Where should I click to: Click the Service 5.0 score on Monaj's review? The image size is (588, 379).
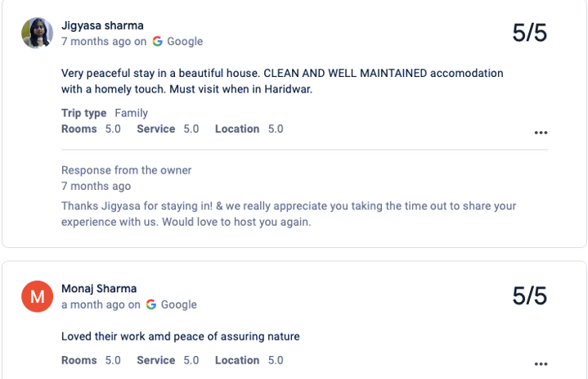[168, 360]
